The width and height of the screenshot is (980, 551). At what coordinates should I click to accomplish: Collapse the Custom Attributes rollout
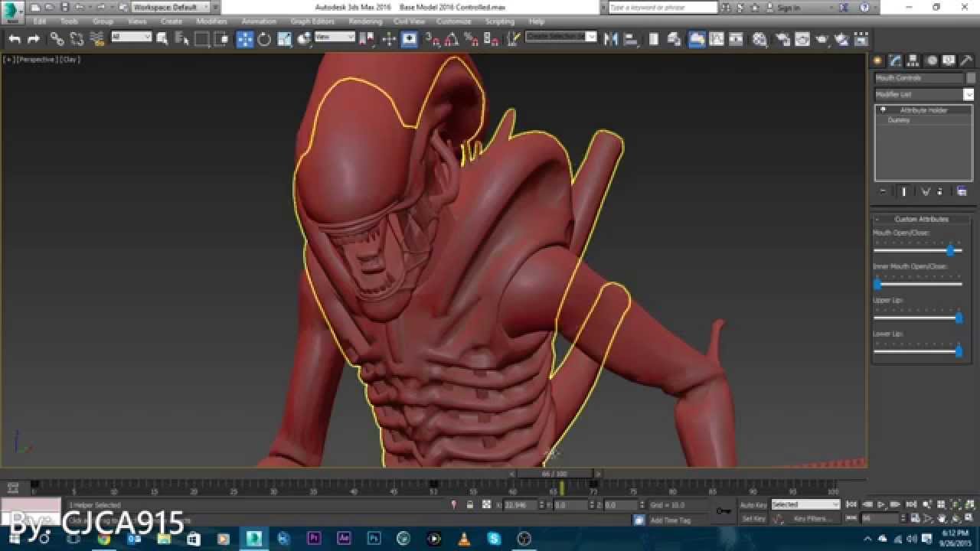pyautogui.click(x=922, y=219)
